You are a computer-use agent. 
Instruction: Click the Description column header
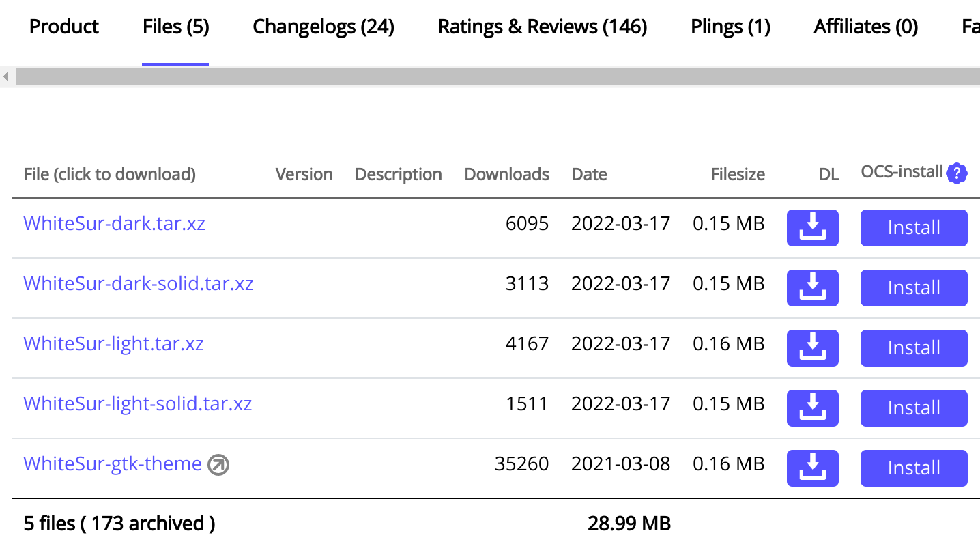click(x=399, y=175)
